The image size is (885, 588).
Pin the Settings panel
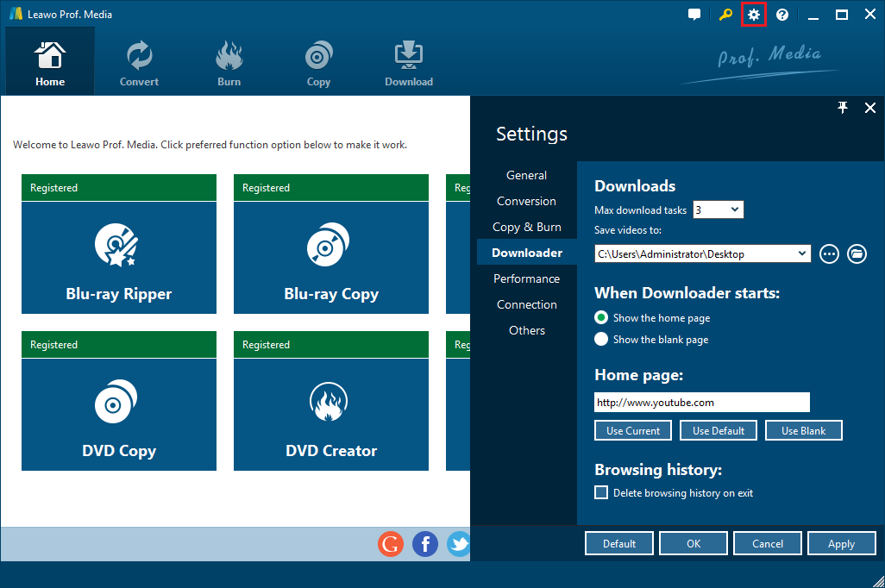(x=843, y=108)
